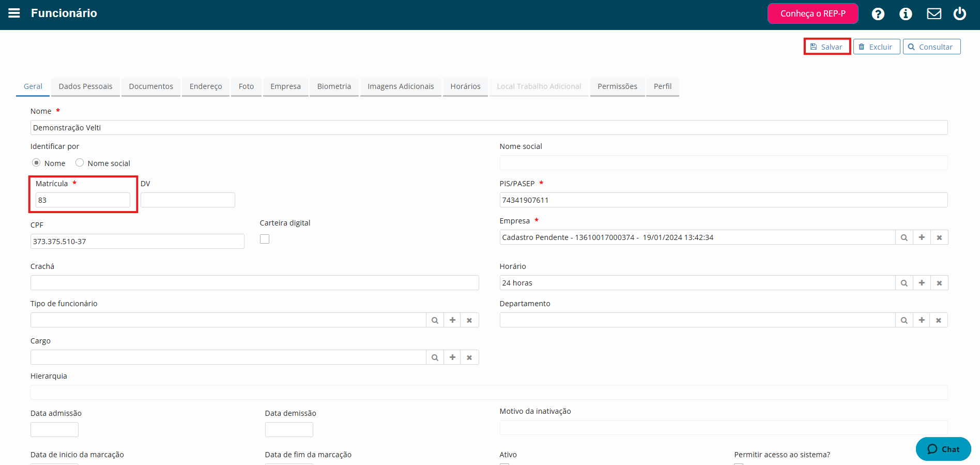Click the Cargo text field
The image size is (980, 465).
[228, 357]
